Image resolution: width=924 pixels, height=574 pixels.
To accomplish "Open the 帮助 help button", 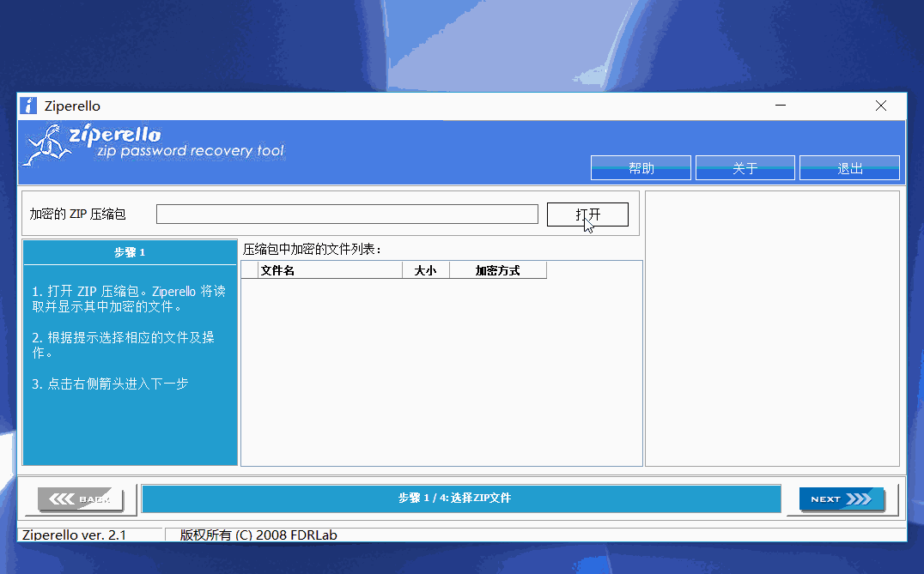I will [x=641, y=168].
